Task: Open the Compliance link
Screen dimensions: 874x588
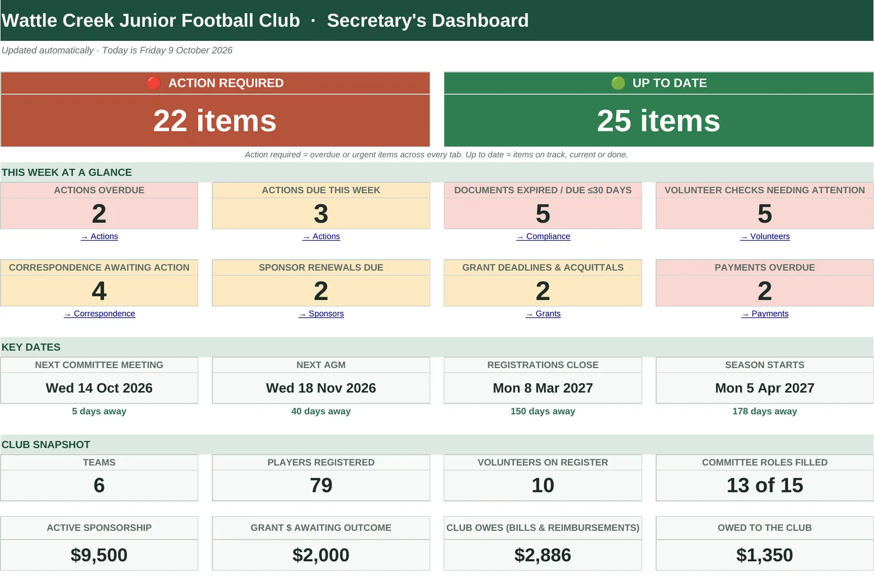Action: point(543,236)
